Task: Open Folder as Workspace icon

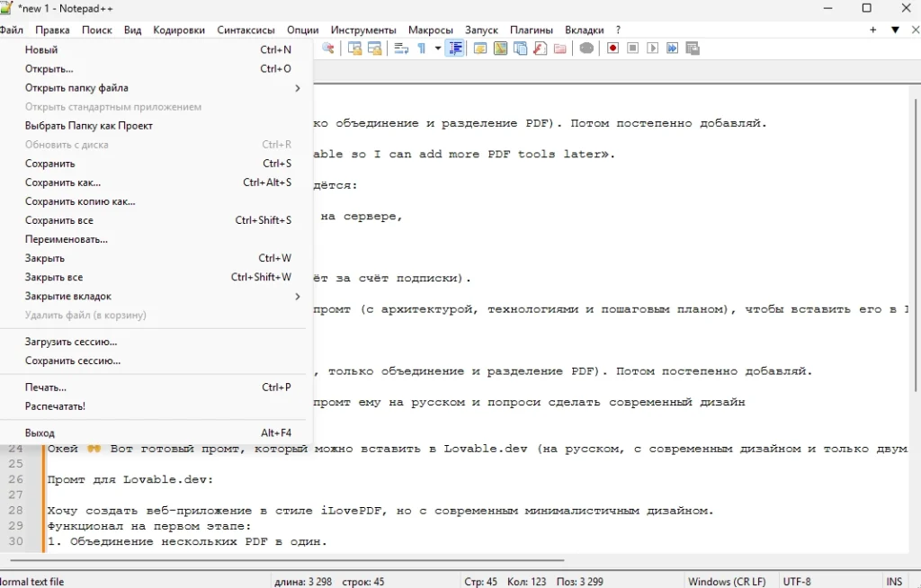Action: tap(560, 49)
